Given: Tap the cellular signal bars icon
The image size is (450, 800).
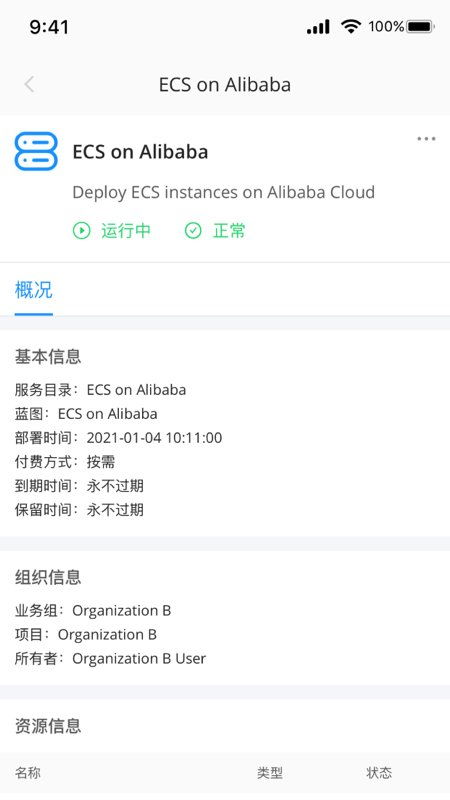Looking at the screenshot, I should (x=318, y=27).
